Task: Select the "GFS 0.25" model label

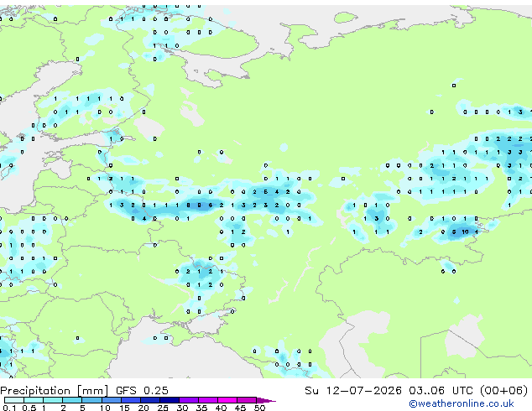Action: 142,391
